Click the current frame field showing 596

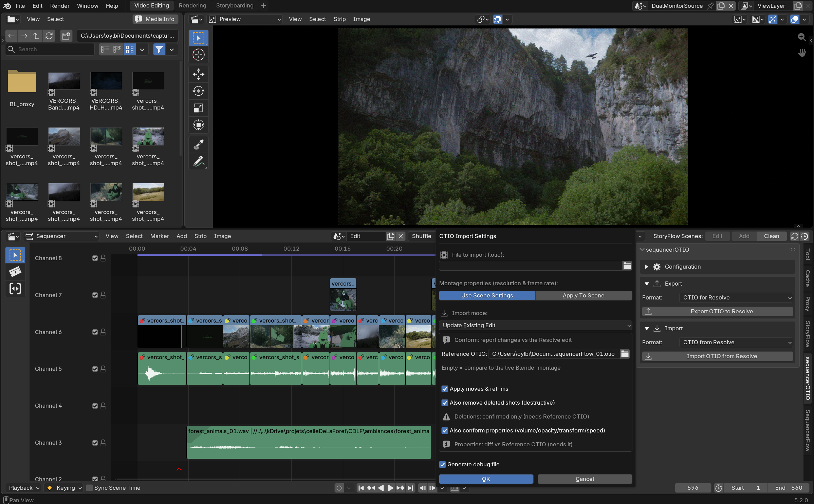point(693,488)
